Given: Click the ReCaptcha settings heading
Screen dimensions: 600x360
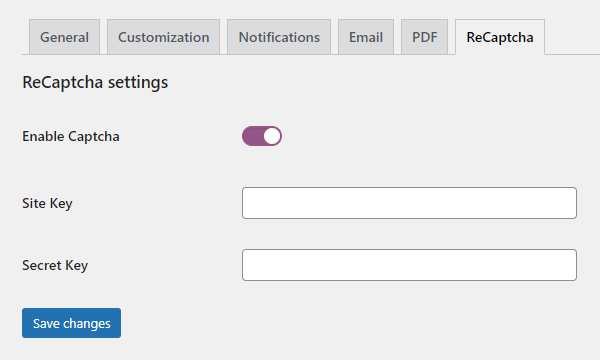Looking at the screenshot, I should click(x=95, y=82).
